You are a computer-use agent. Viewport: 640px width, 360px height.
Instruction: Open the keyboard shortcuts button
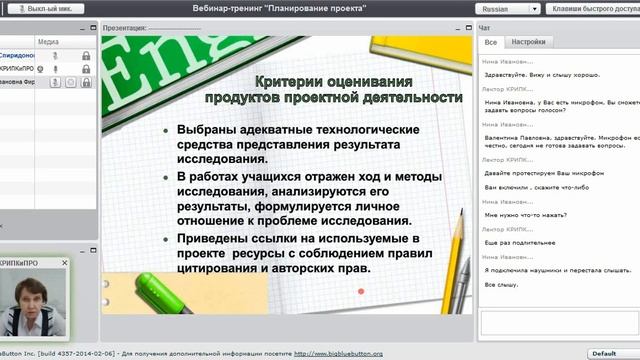(593, 9)
